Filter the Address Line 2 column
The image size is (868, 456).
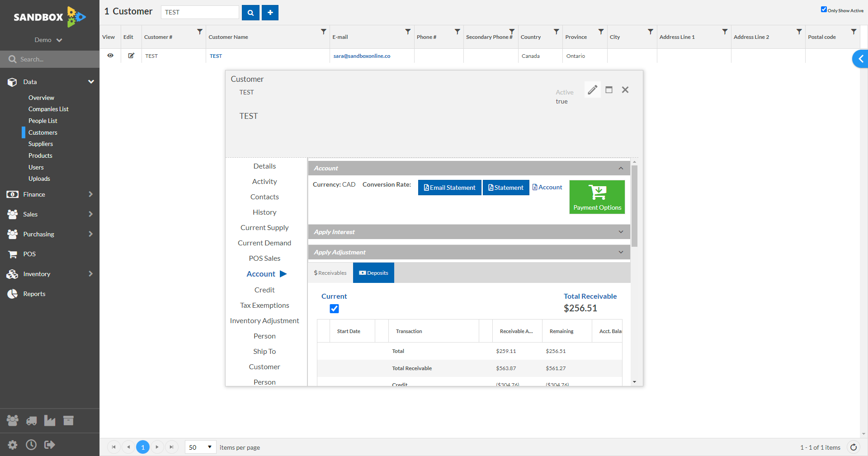point(799,32)
